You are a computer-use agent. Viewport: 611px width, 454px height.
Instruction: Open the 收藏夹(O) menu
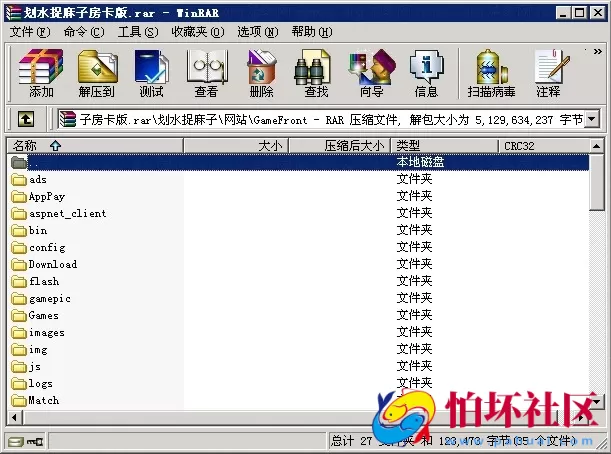point(198,32)
